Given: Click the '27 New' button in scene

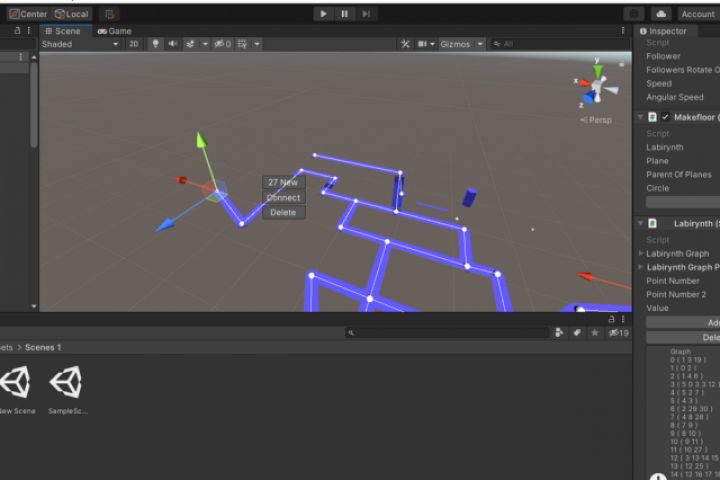Looking at the screenshot, I should pyautogui.click(x=283, y=182).
